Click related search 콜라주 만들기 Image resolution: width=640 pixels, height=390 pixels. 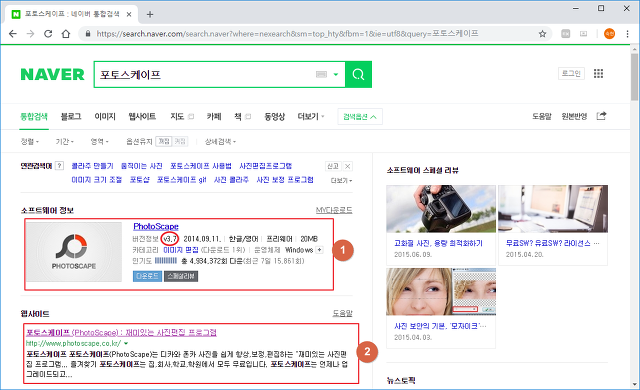coord(92,166)
